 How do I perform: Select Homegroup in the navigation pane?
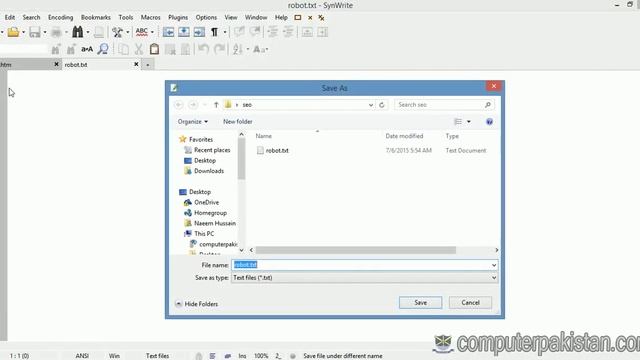coord(205,213)
